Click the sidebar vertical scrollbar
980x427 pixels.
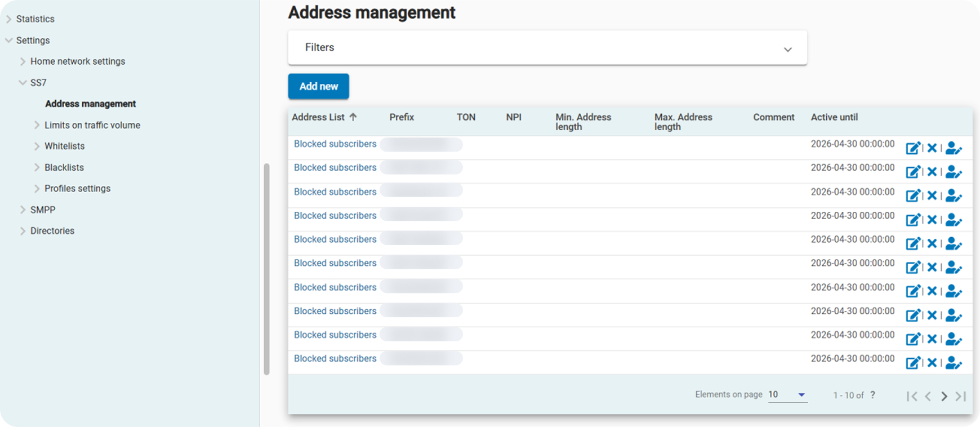(x=267, y=269)
